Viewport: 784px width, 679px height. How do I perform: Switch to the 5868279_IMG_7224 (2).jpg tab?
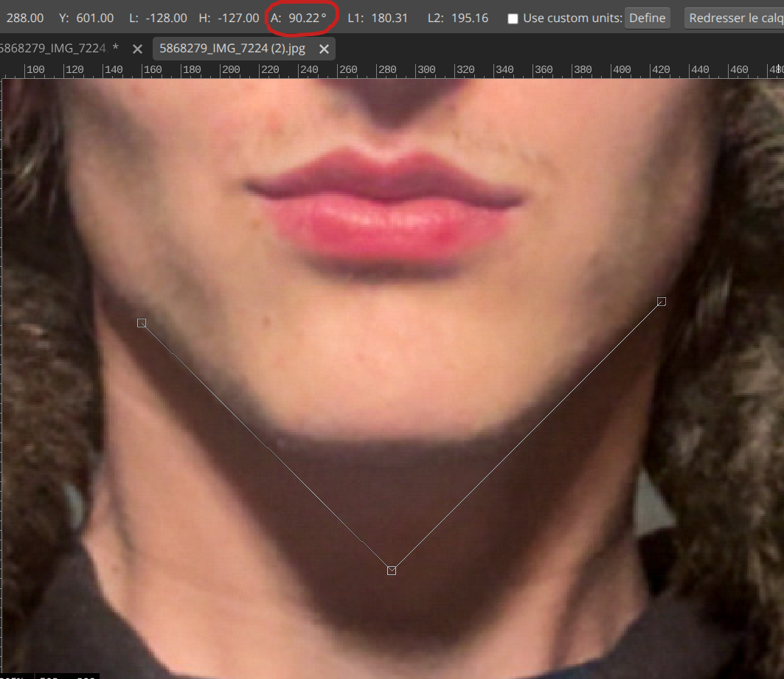click(232, 49)
